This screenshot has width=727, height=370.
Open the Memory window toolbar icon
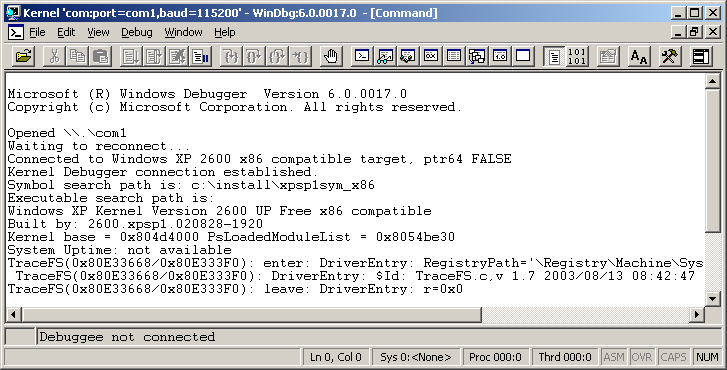[454, 56]
